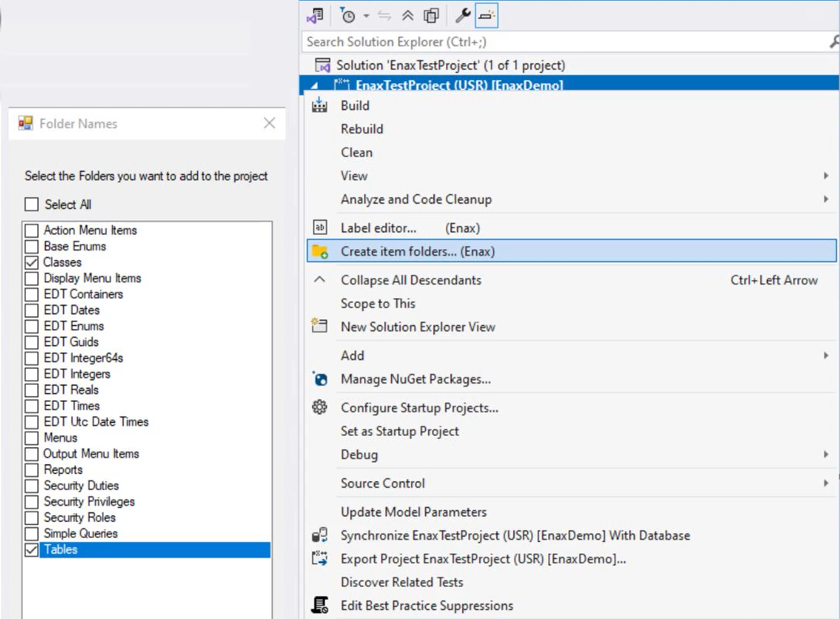Viewport: 840px width, 619px height.
Task: Choose Collapse All Descendants
Action: coord(411,280)
